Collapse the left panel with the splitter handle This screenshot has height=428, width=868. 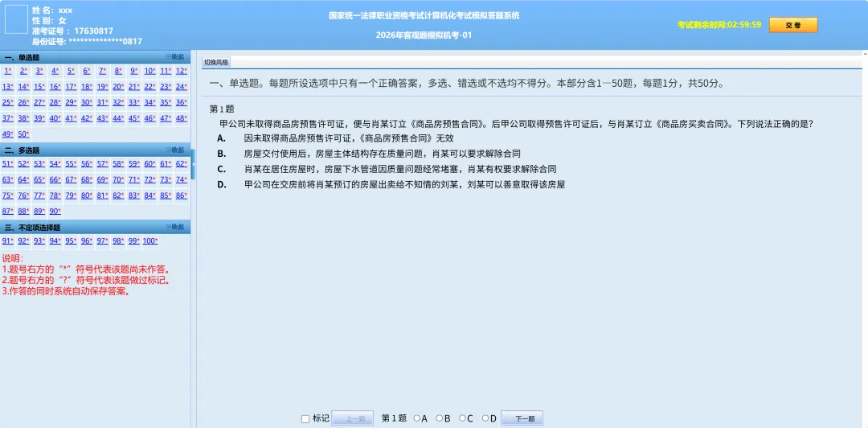[x=193, y=164]
